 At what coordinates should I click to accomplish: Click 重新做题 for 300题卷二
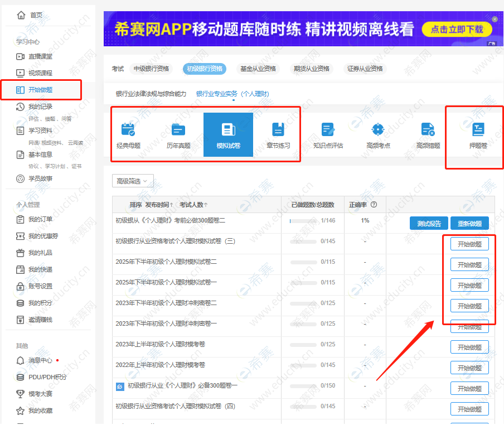(x=469, y=224)
